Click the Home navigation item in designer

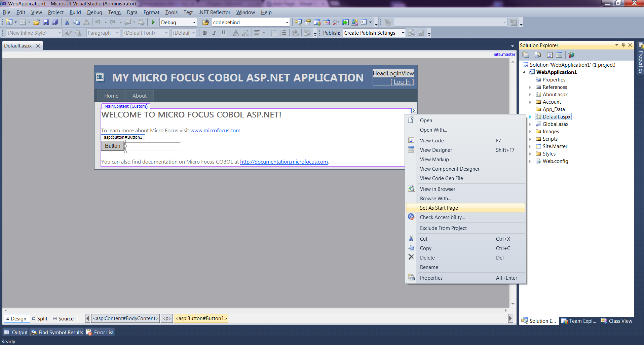click(x=111, y=96)
